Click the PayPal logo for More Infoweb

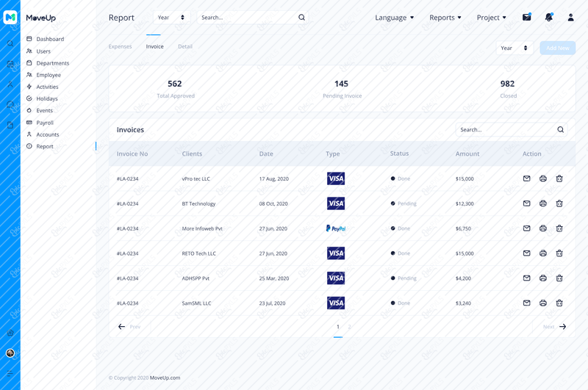coord(336,228)
